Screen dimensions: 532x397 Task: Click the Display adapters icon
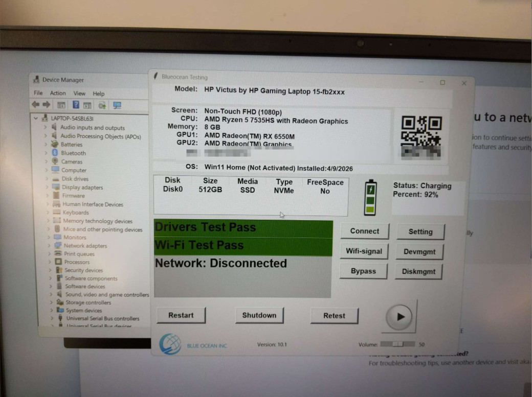56,187
